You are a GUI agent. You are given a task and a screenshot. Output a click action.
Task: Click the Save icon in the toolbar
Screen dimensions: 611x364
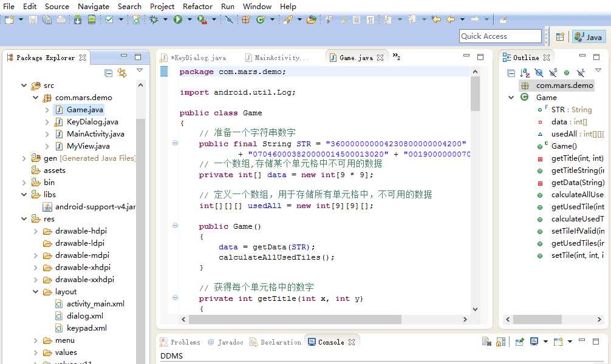[33, 19]
